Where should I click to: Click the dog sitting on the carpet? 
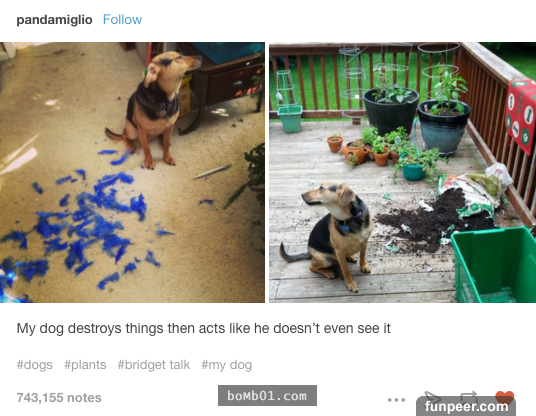(154, 109)
